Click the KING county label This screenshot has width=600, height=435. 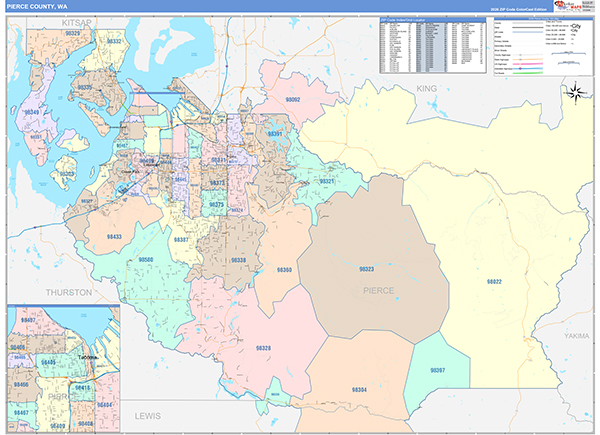[427, 89]
